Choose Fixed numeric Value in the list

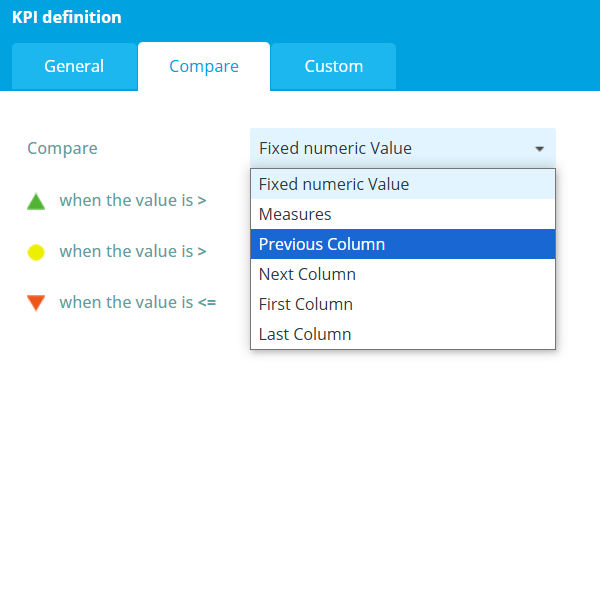pyautogui.click(x=403, y=184)
